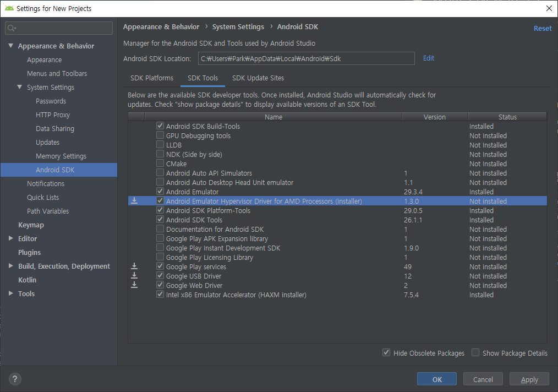Open the Kotlin settings page
558x392 pixels.
click(28, 280)
